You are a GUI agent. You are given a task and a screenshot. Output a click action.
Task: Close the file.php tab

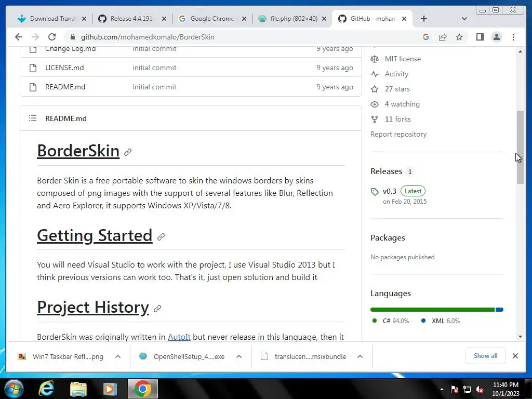(x=324, y=19)
